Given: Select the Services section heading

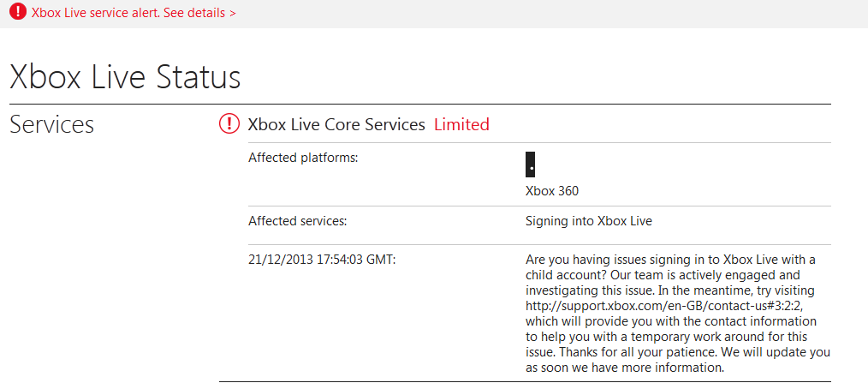Looking at the screenshot, I should pyautogui.click(x=51, y=124).
